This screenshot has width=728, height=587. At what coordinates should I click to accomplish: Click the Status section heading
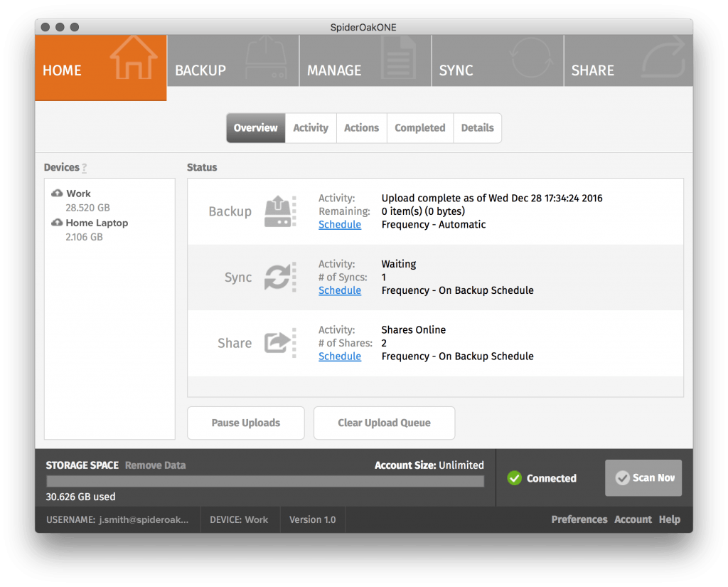pyautogui.click(x=202, y=167)
